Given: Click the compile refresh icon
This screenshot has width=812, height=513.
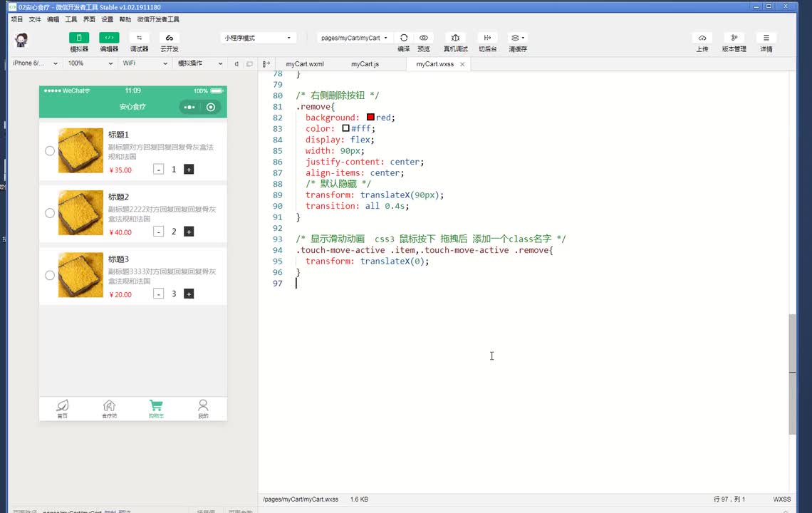Looking at the screenshot, I should coord(403,38).
